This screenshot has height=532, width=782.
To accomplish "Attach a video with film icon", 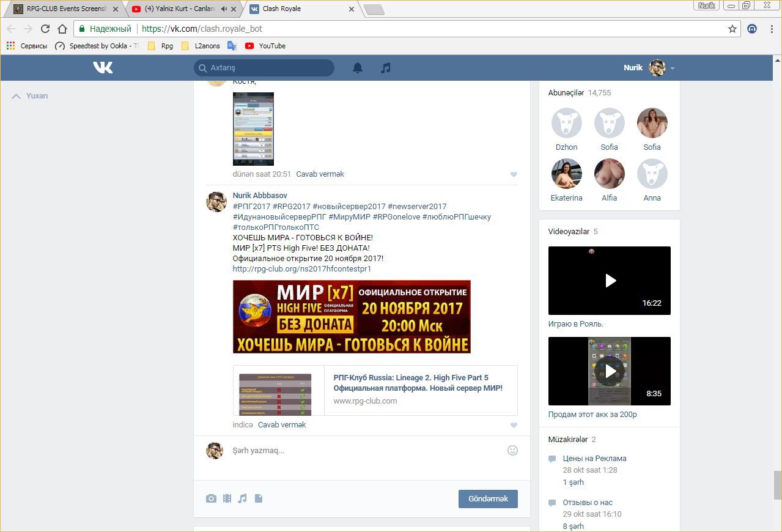I will [x=227, y=498].
